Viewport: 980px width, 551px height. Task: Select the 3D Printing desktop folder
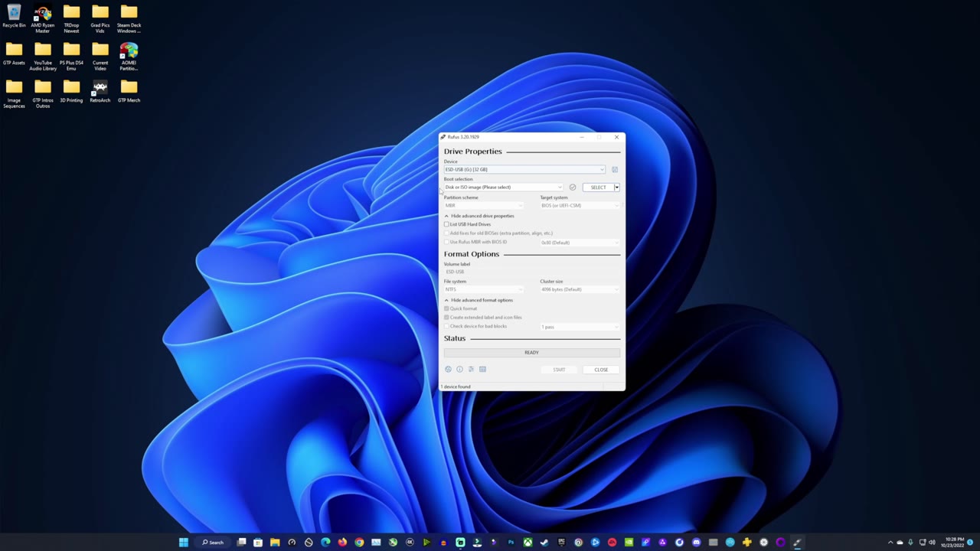coord(71,91)
